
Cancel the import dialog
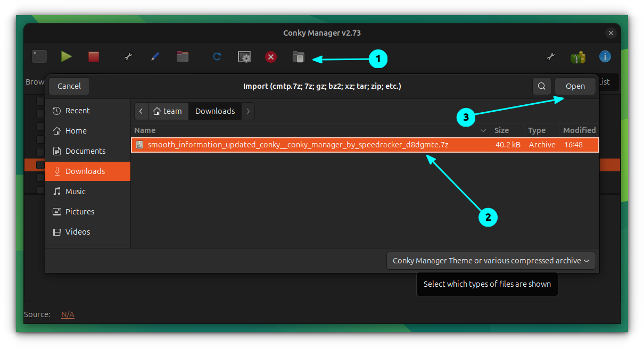69,86
